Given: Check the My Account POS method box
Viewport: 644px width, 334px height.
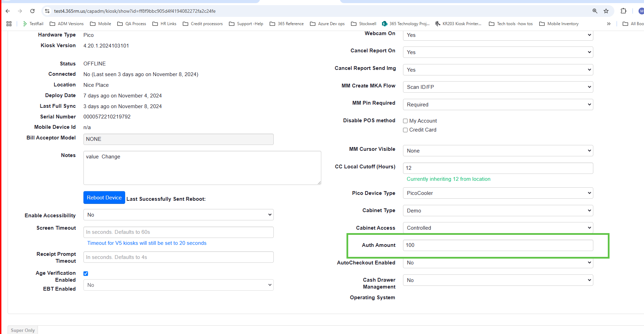Looking at the screenshot, I should [x=405, y=121].
